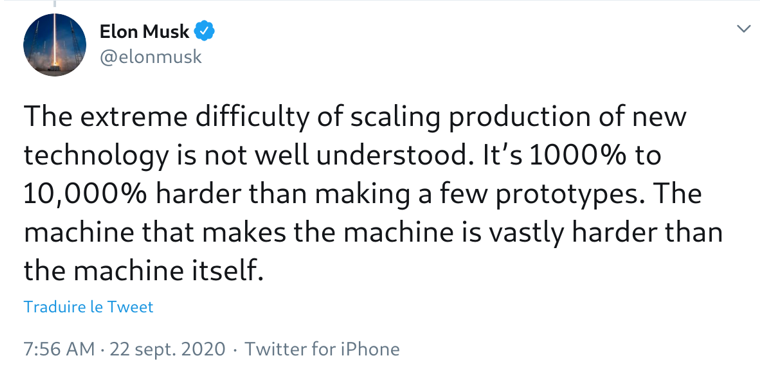Click the "Traduire le Tweet" link
The height and width of the screenshot is (378, 777).
click(89, 307)
